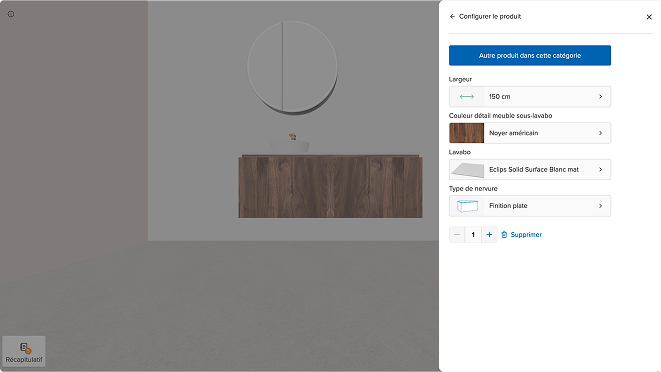Select the round mirror cabinet in the 3D view
The height and width of the screenshot is (372, 661).
coord(293,67)
